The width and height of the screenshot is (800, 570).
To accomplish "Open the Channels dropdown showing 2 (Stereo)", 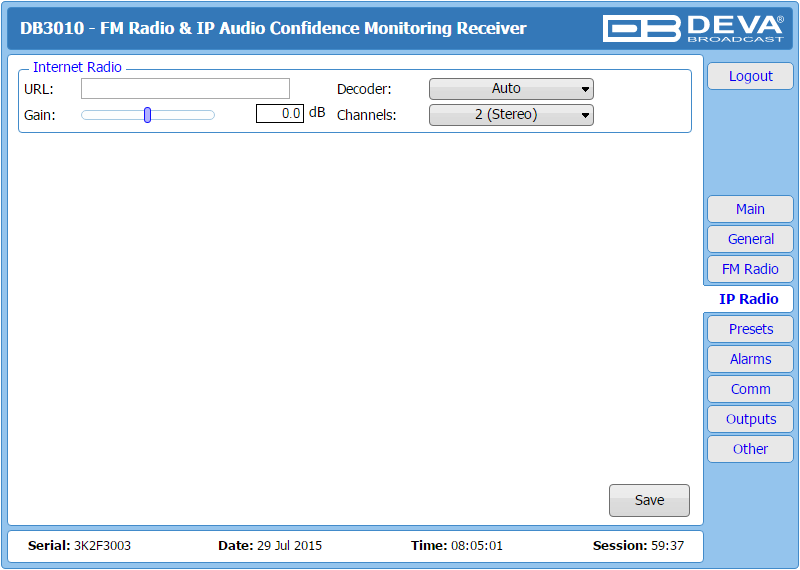I will tap(511, 115).
